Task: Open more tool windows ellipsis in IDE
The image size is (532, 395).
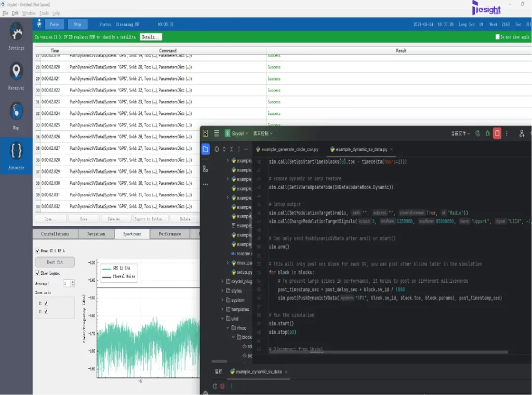Action: [x=205, y=185]
